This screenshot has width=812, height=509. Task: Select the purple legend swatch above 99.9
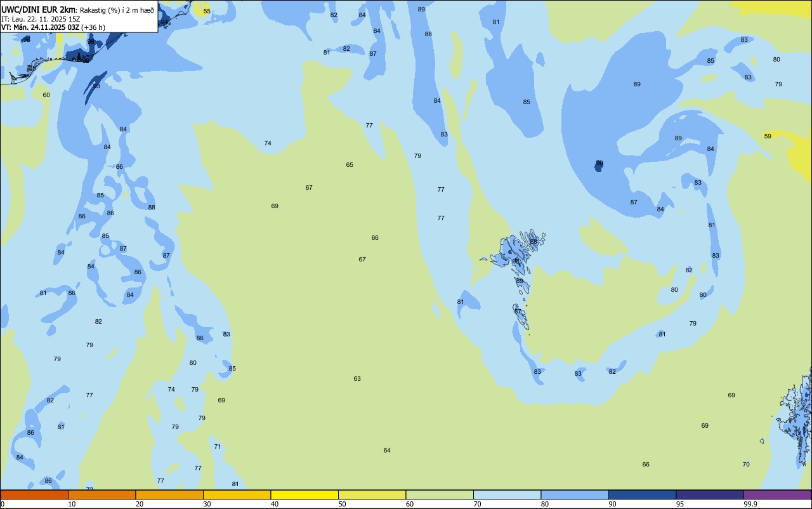pyautogui.click(x=778, y=494)
